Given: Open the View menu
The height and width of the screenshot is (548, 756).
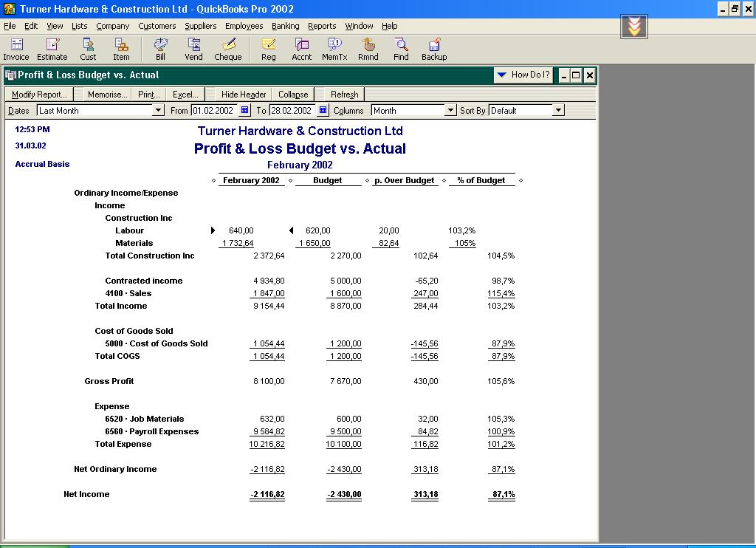Looking at the screenshot, I should [55, 26].
